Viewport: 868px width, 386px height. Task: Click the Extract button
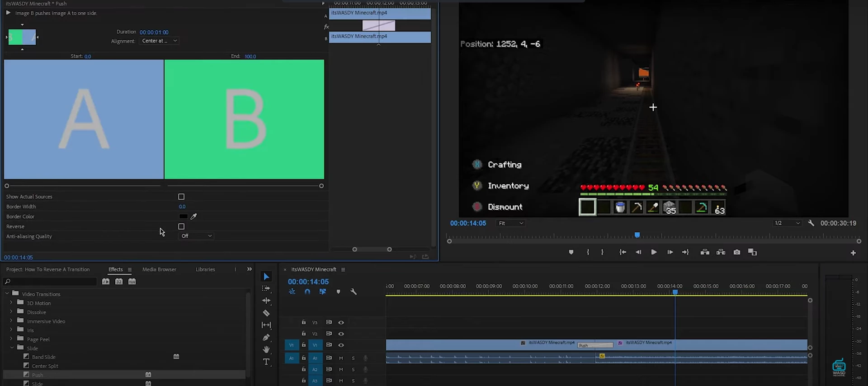point(721,252)
